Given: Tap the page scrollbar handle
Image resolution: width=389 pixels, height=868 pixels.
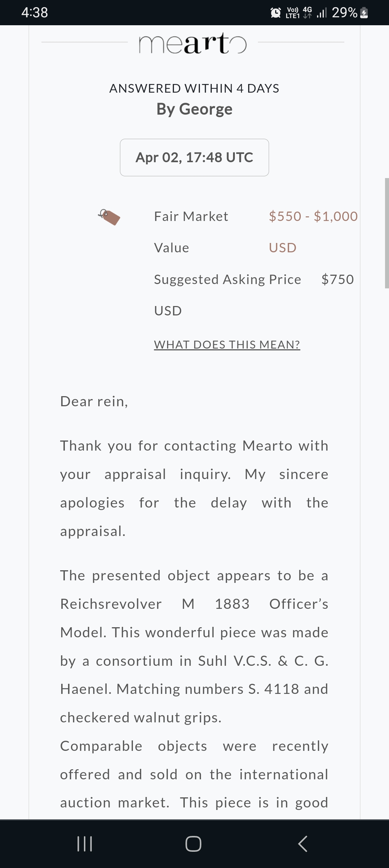Looking at the screenshot, I should [x=386, y=233].
